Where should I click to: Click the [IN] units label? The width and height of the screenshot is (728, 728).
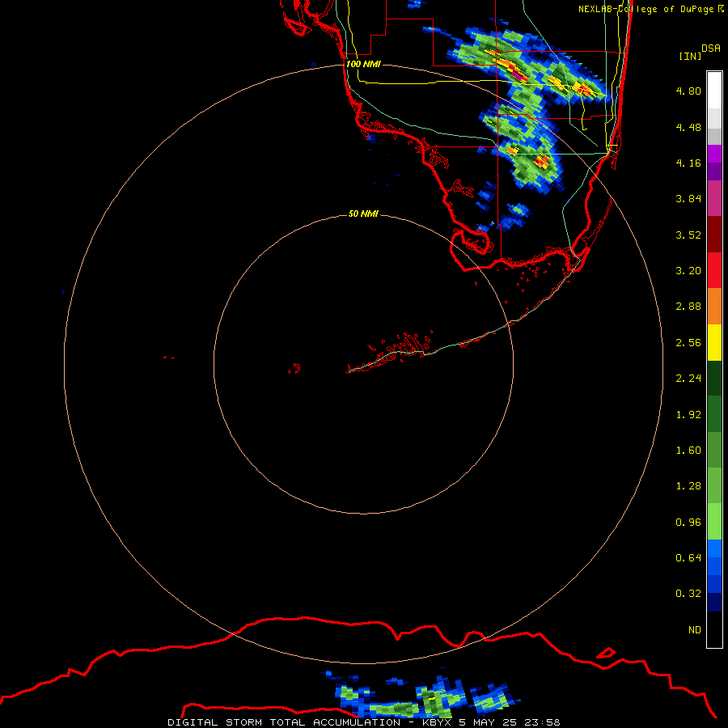[x=691, y=57]
